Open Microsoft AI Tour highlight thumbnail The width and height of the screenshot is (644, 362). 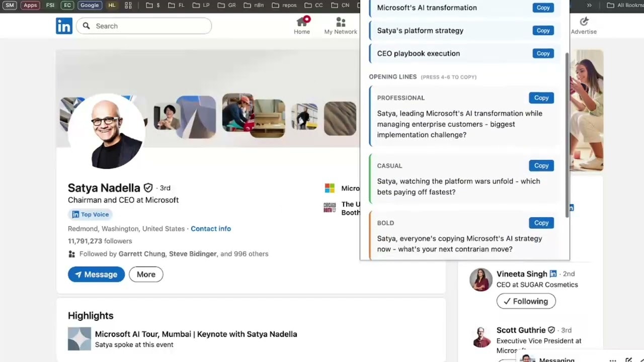point(79,339)
